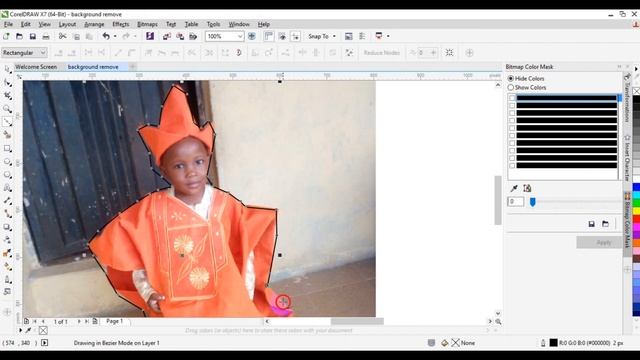Select the Drop Shadow tool

[x=8, y=227]
